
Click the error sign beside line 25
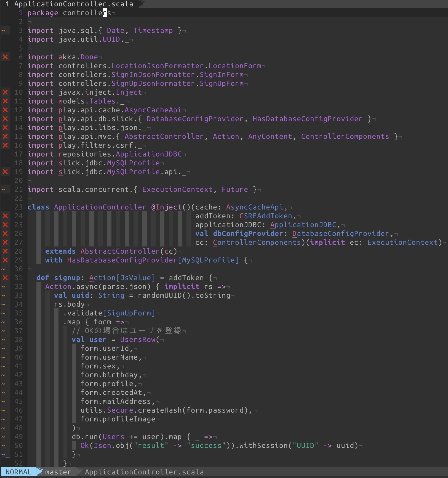point(5,225)
